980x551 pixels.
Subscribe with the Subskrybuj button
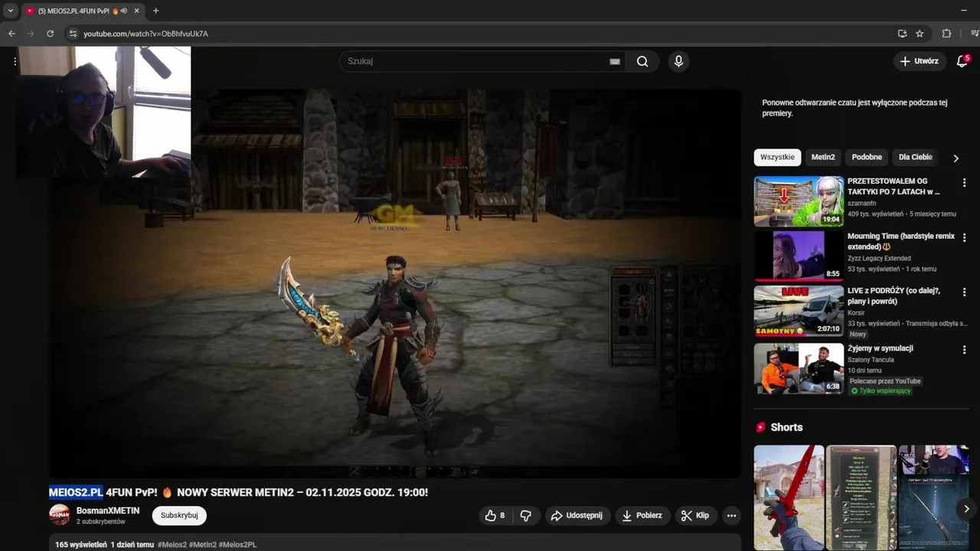(179, 516)
